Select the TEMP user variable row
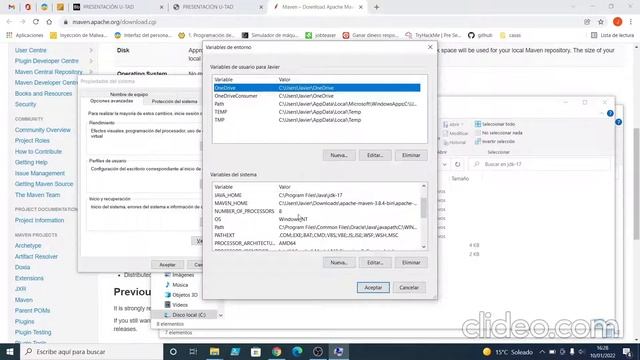The height and width of the screenshot is (360, 640). click(316, 112)
